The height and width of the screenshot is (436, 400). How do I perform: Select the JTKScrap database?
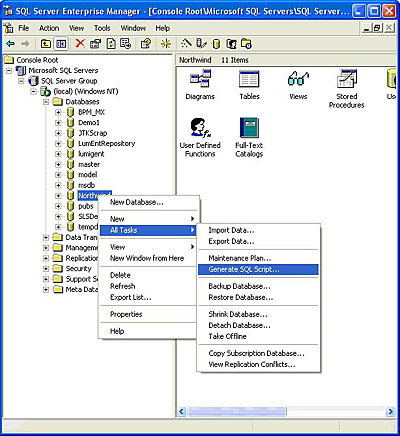pos(92,133)
